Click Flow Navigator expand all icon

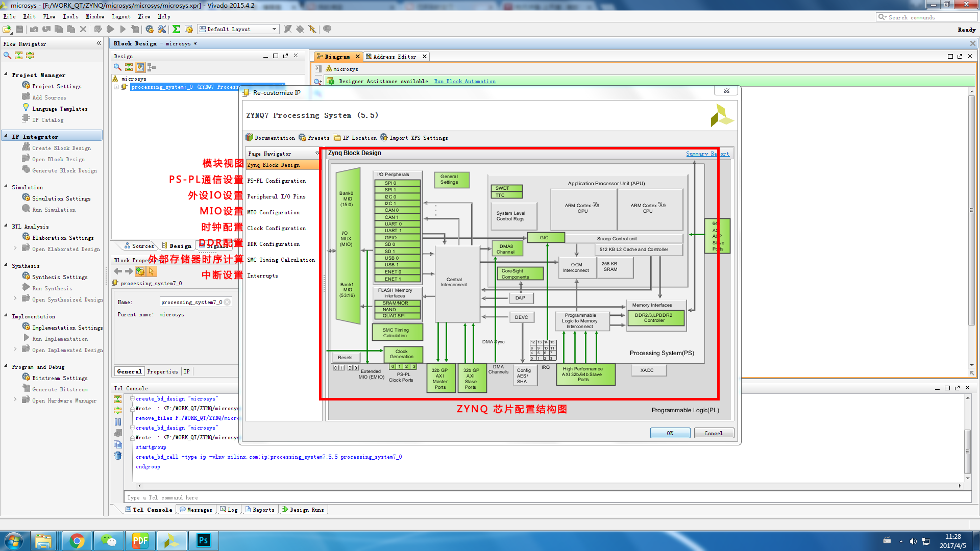coord(30,55)
